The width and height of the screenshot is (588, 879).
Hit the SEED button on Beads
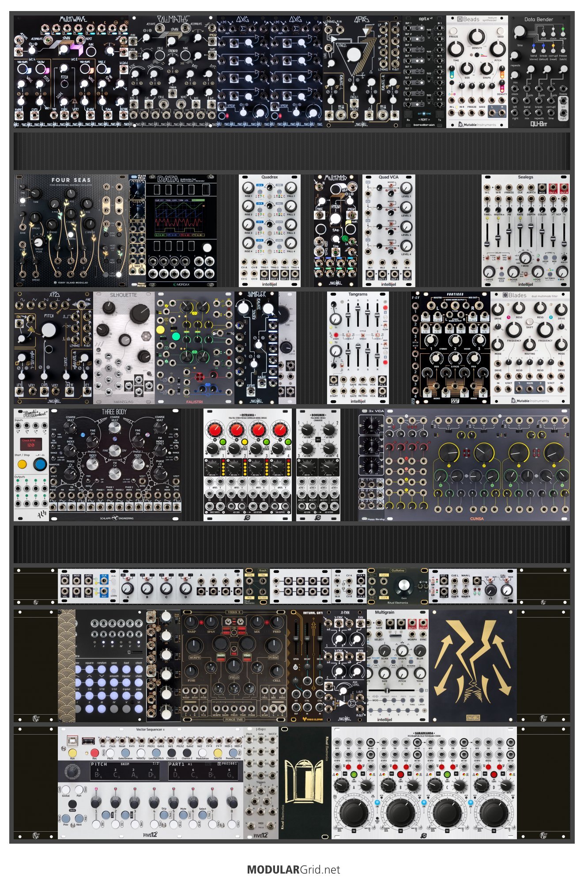point(500,31)
